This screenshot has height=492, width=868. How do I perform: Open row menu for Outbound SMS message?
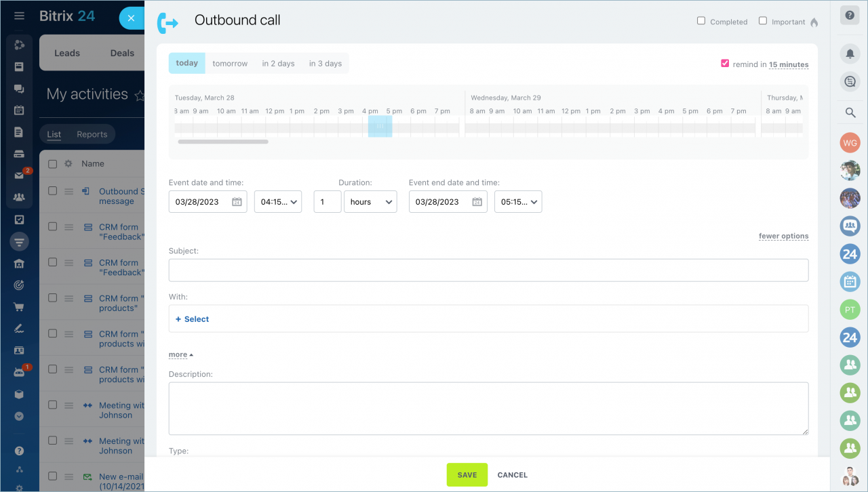click(x=68, y=192)
